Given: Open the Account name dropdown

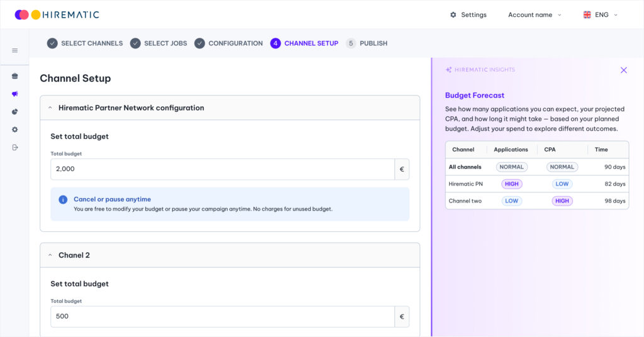Looking at the screenshot, I should click(535, 15).
